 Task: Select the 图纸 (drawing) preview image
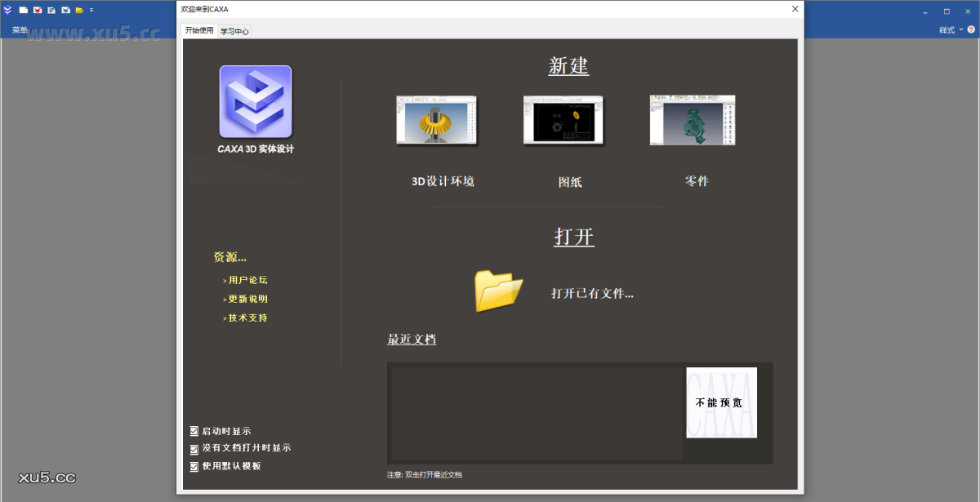563,120
